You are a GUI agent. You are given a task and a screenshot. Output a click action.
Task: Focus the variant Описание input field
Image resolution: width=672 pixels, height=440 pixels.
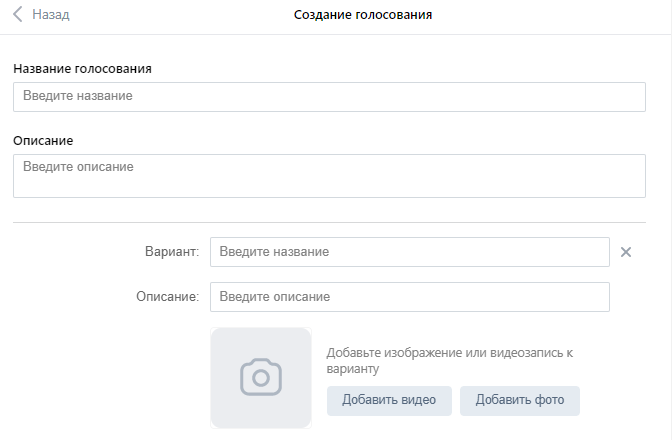[410, 297]
